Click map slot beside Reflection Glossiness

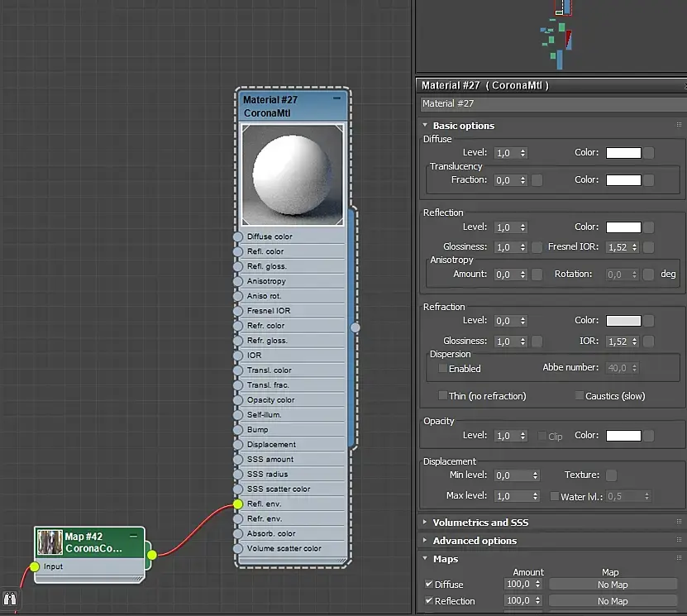pos(537,247)
